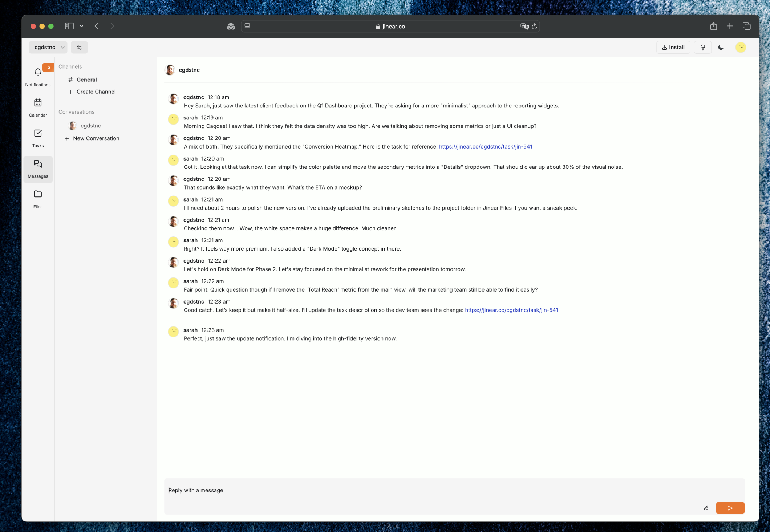
Task: Expand the cgdstnc workspace dropdown
Action: [48, 47]
